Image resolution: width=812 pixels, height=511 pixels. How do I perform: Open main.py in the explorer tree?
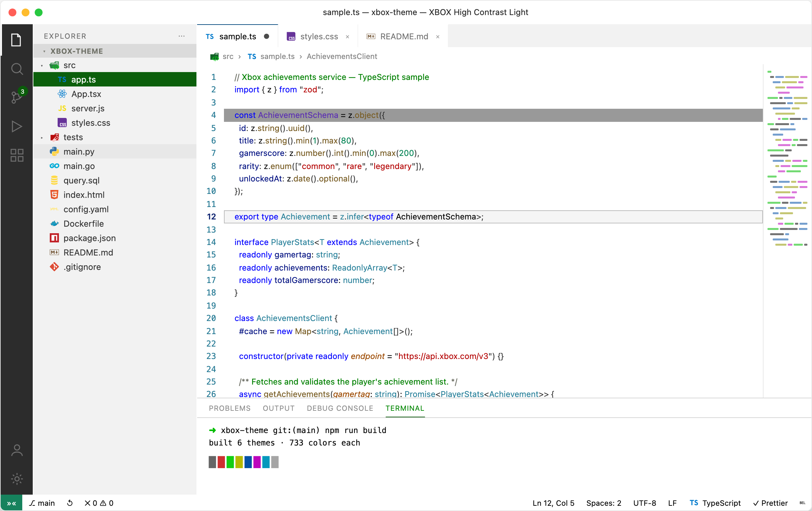(115, 151)
